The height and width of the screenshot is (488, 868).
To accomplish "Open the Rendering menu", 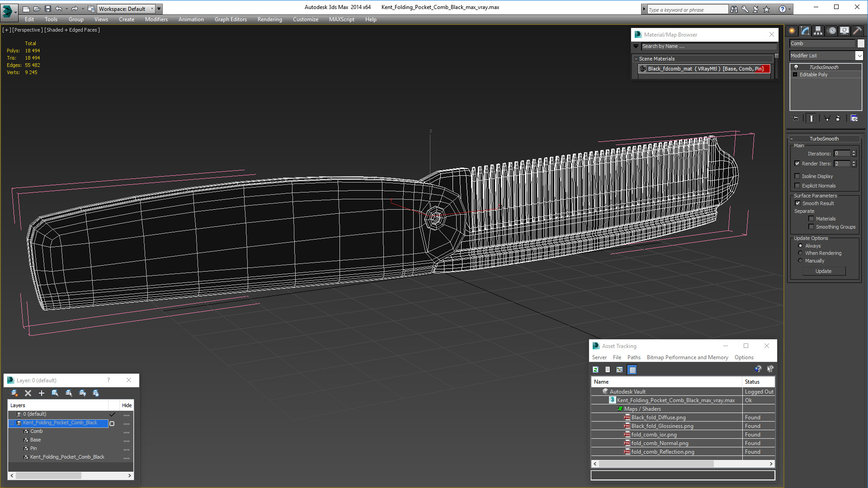I will click(x=269, y=19).
